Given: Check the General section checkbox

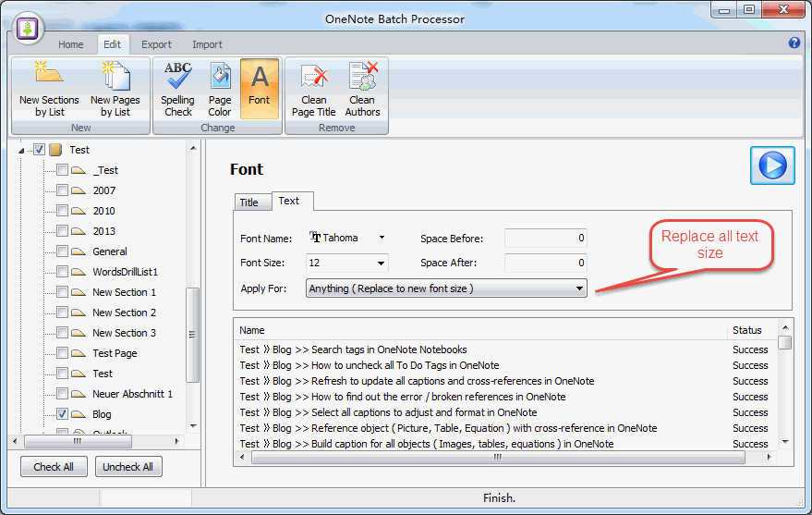Looking at the screenshot, I should [62, 251].
